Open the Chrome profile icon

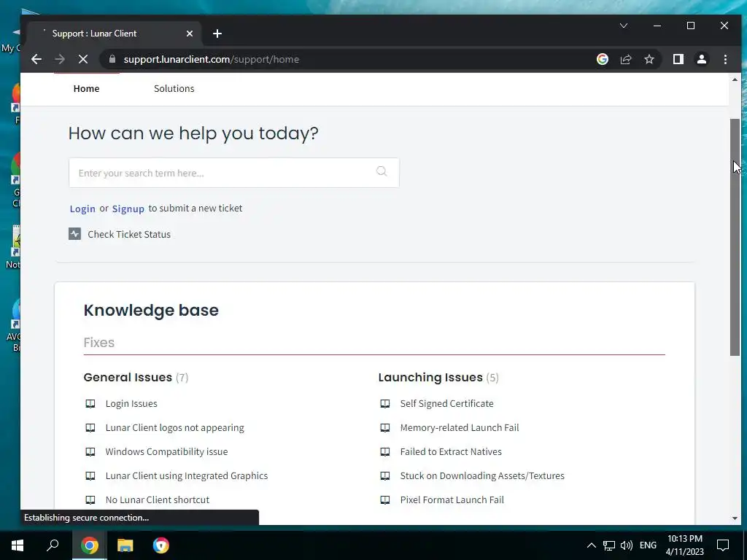click(702, 59)
